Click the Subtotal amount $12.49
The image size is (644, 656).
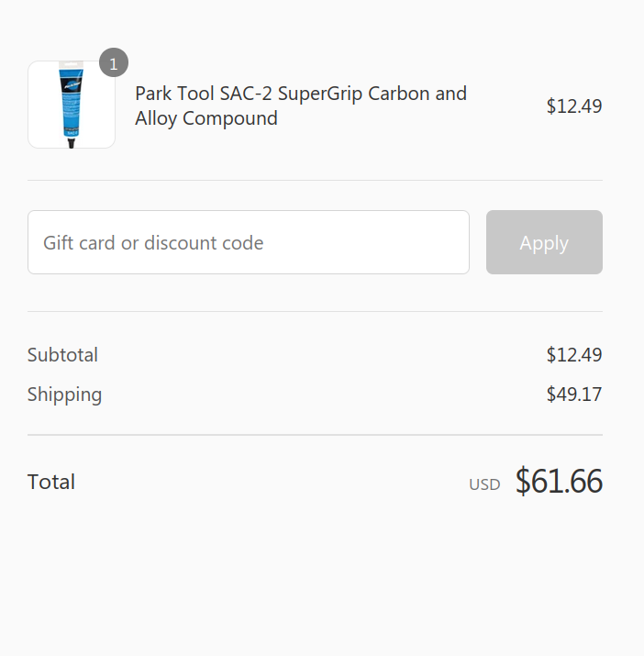[x=573, y=355]
